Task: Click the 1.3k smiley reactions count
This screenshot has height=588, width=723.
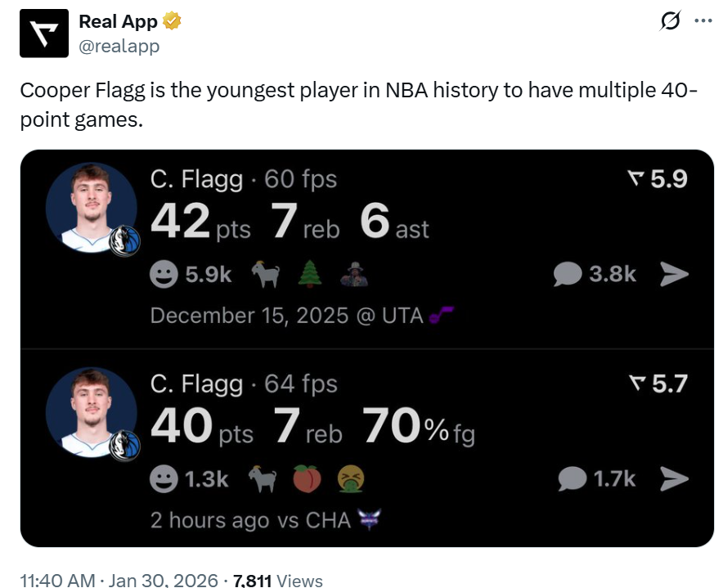Action: click(x=190, y=479)
